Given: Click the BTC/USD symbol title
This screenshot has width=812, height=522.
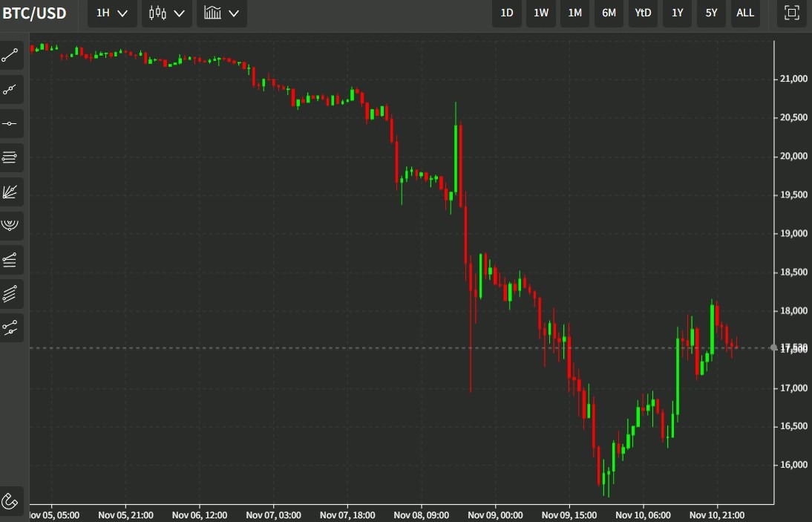Looking at the screenshot, I should 34,13.
